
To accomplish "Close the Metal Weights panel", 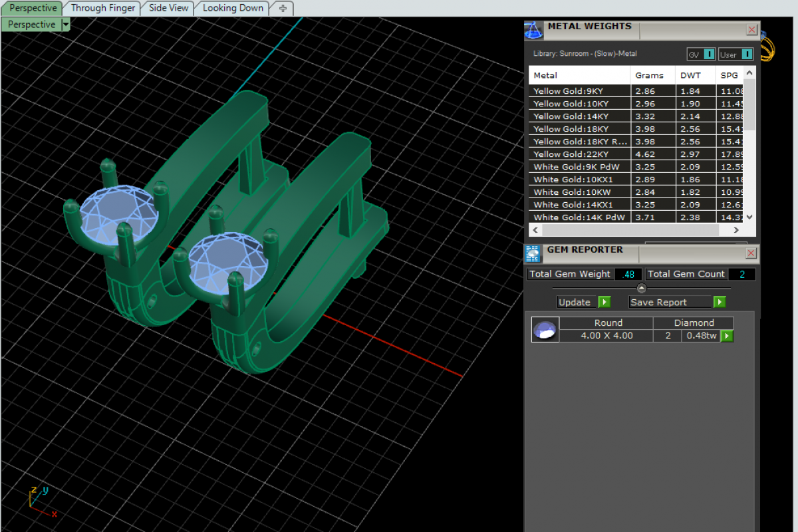I will click(751, 30).
